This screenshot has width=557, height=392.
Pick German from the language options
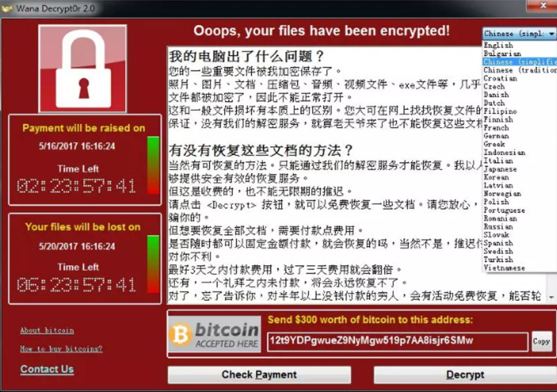pos(496,135)
